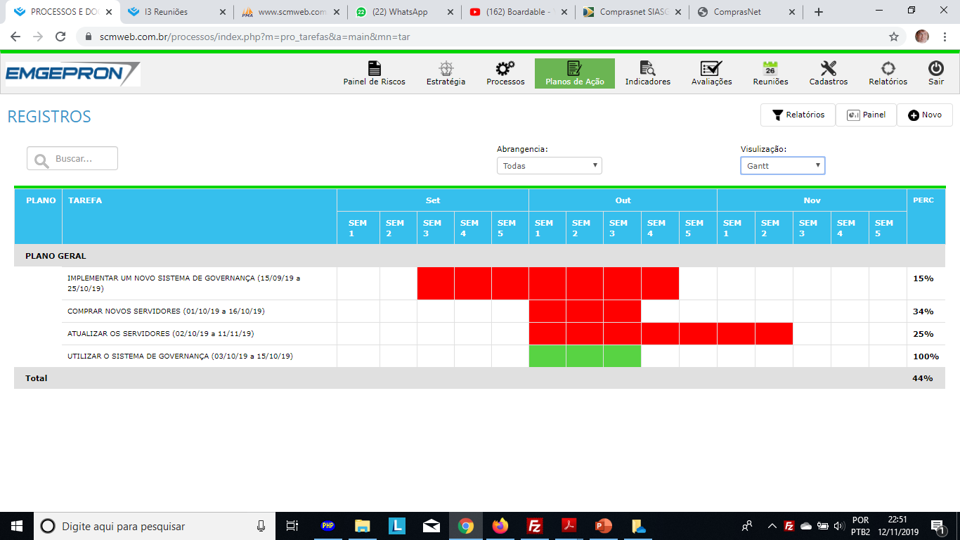Open the Avaliações checklist icon
960x540 pixels.
pos(711,73)
